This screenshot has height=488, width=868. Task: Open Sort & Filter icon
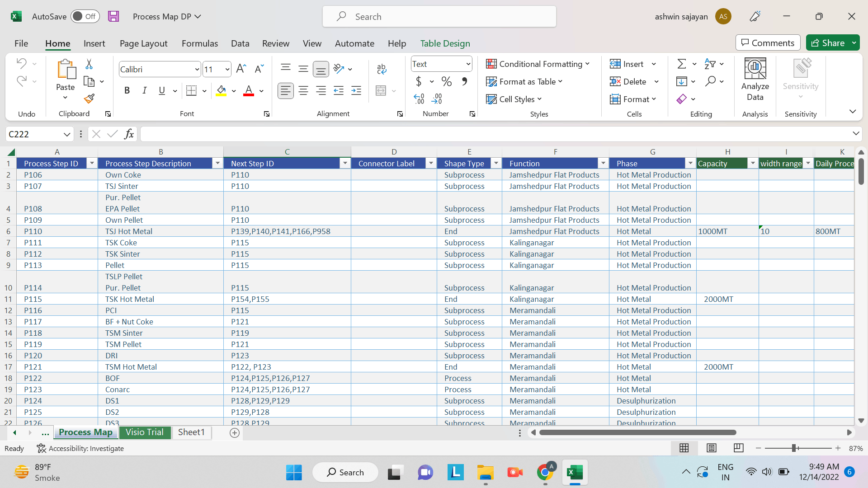tap(710, 64)
